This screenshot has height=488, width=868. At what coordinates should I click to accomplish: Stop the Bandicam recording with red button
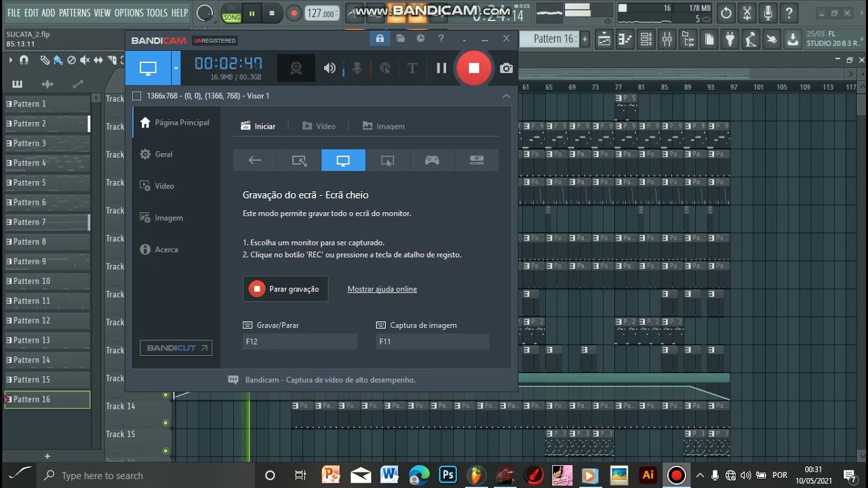tap(473, 68)
